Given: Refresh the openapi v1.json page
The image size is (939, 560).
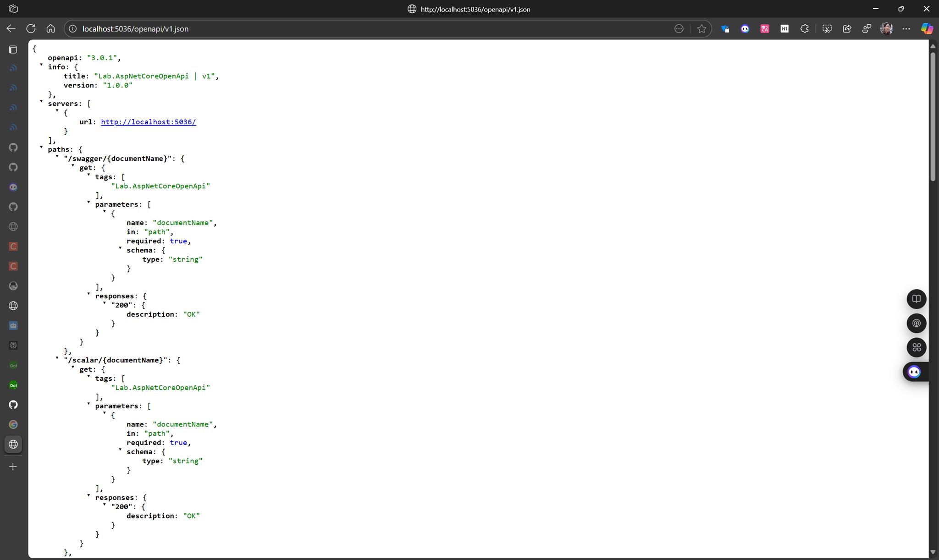Looking at the screenshot, I should pyautogui.click(x=31, y=28).
